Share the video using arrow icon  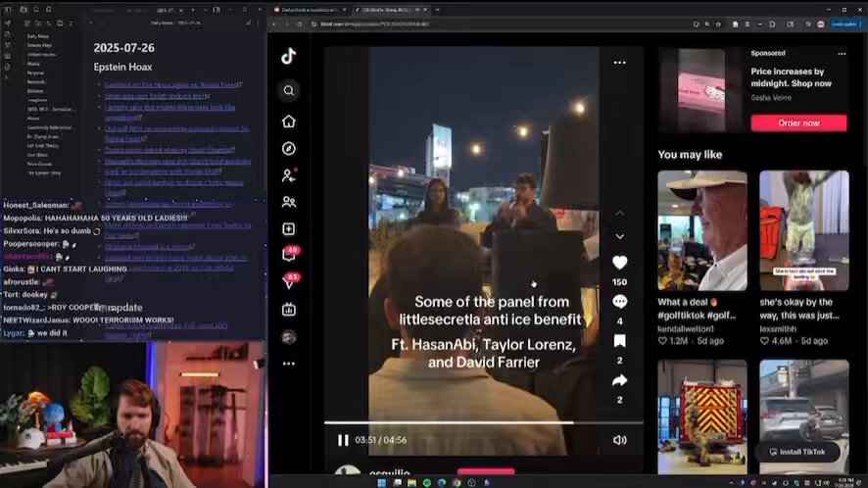[619, 380]
